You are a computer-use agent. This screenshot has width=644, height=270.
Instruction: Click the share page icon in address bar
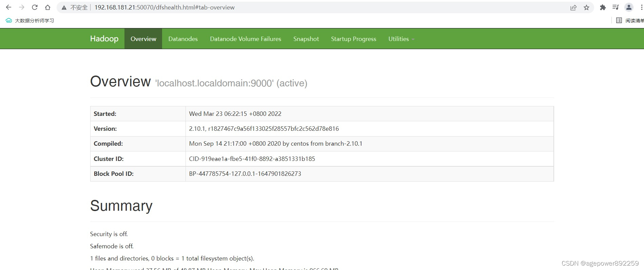tap(573, 7)
